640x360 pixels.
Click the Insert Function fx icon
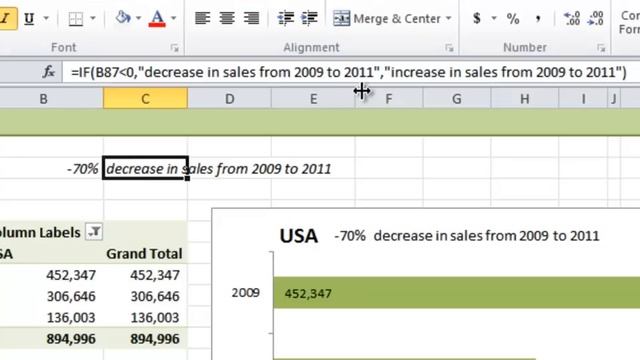pyautogui.click(x=48, y=72)
